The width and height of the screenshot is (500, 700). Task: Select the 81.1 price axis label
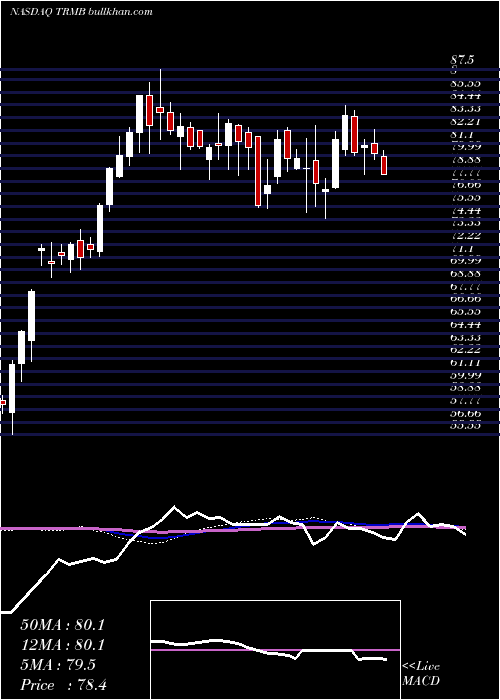click(462, 134)
